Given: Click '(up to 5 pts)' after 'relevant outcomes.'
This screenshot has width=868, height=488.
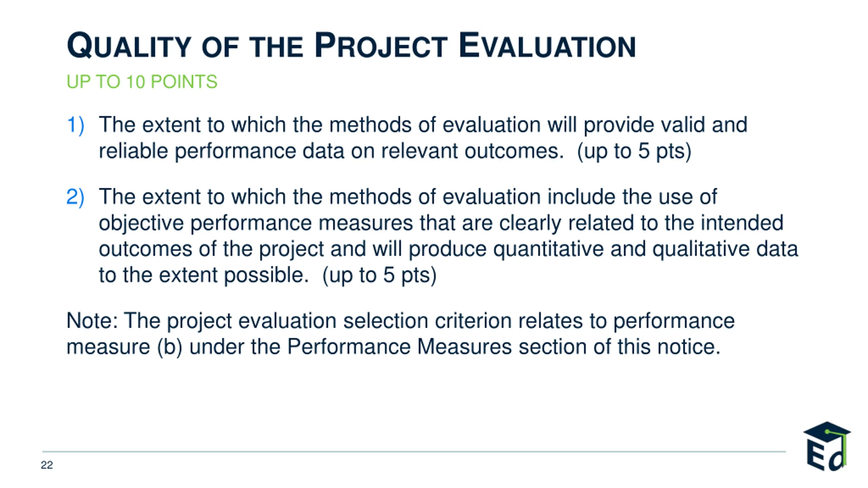Looking at the screenshot, I should (634, 151).
